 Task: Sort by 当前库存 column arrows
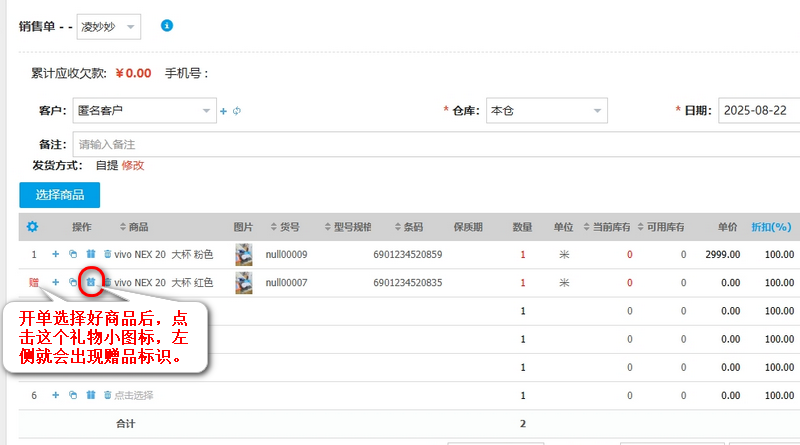[586, 227]
